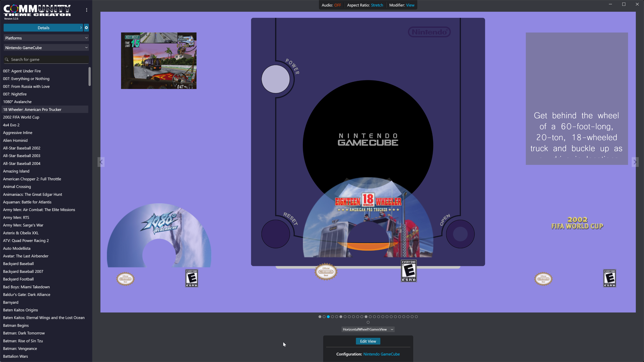This screenshot has width=644, height=362.
Task: Click the game list scrollbar thumb
Action: pyautogui.click(x=89, y=76)
